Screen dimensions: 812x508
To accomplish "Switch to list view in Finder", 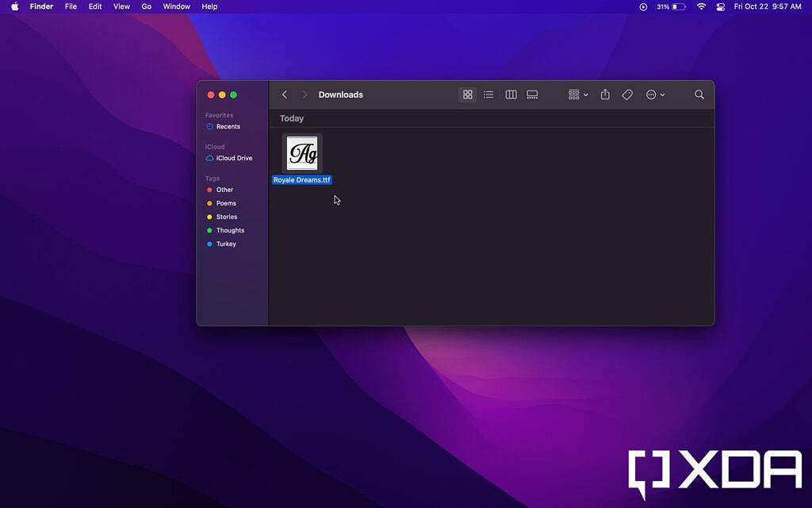I will tap(488, 94).
